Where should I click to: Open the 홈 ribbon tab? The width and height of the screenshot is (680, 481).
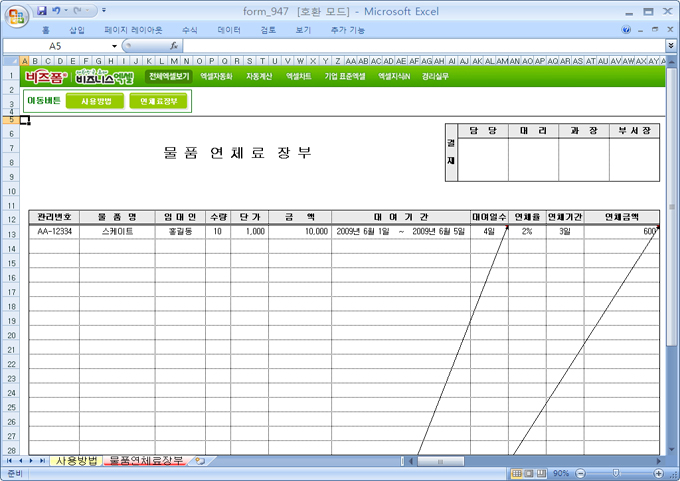46,30
